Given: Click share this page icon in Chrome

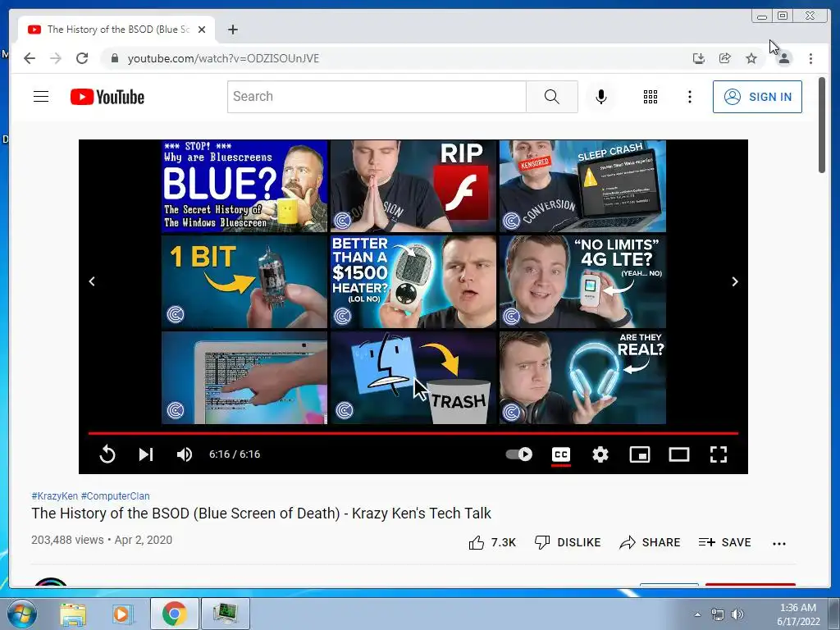Looking at the screenshot, I should tap(725, 58).
